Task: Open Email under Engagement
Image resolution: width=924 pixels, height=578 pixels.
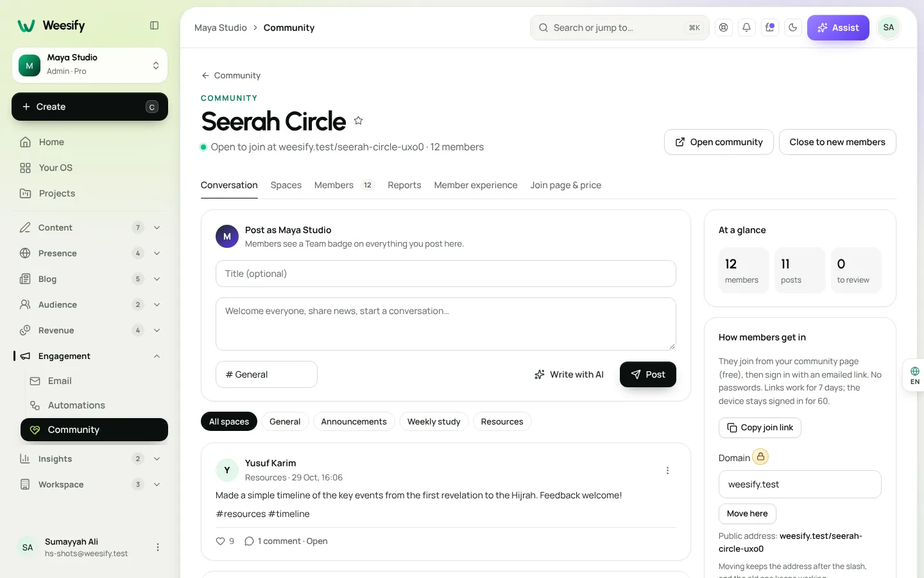Action: (95, 381)
